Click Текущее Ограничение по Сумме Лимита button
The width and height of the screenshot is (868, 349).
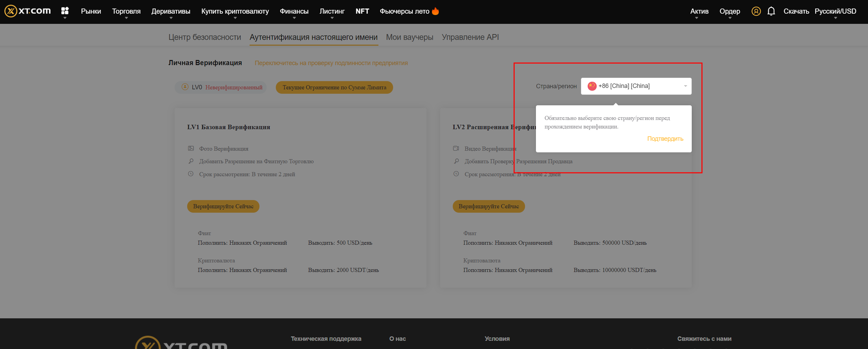click(x=334, y=87)
